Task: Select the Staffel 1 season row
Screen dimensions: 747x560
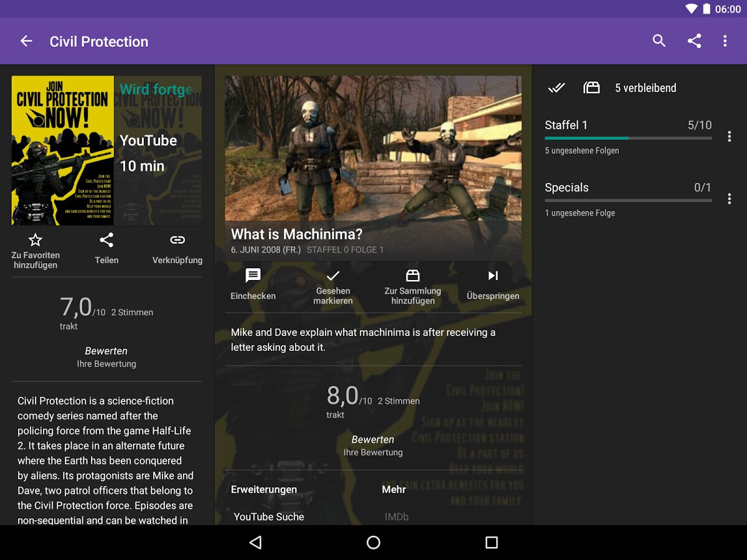Action: tap(628, 137)
